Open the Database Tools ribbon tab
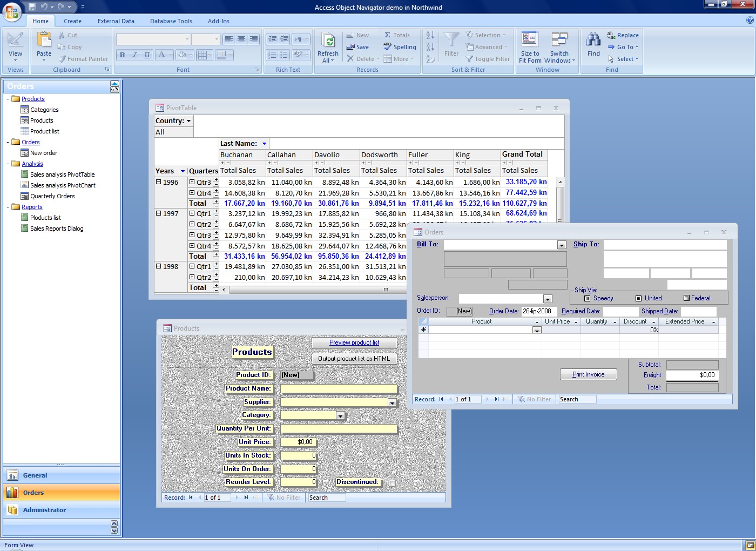The image size is (756, 551). [x=171, y=21]
